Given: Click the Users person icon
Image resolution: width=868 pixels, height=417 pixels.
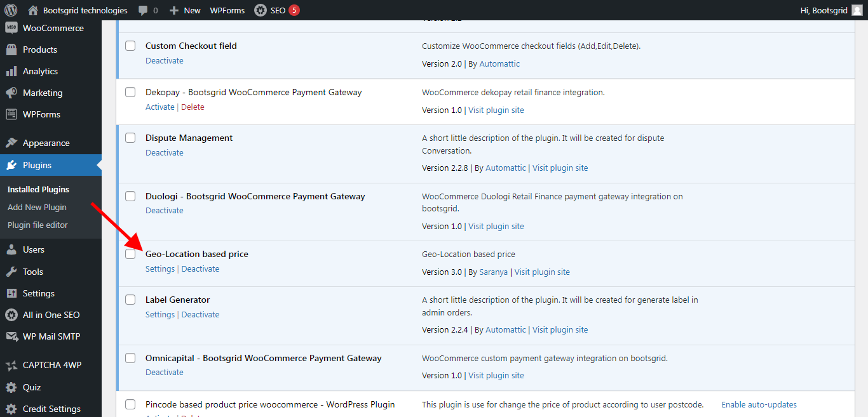Looking at the screenshot, I should 11,249.
